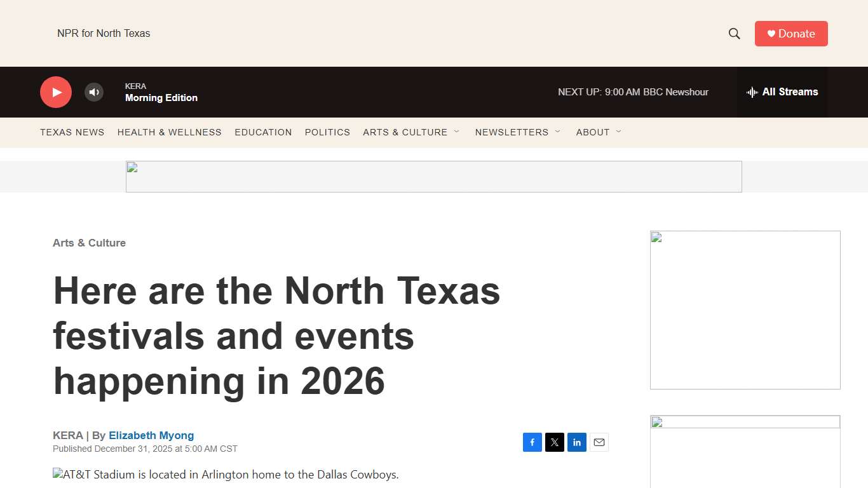Select the Arts & Culture category label
This screenshot has height=488, width=868.
[89, 243]
